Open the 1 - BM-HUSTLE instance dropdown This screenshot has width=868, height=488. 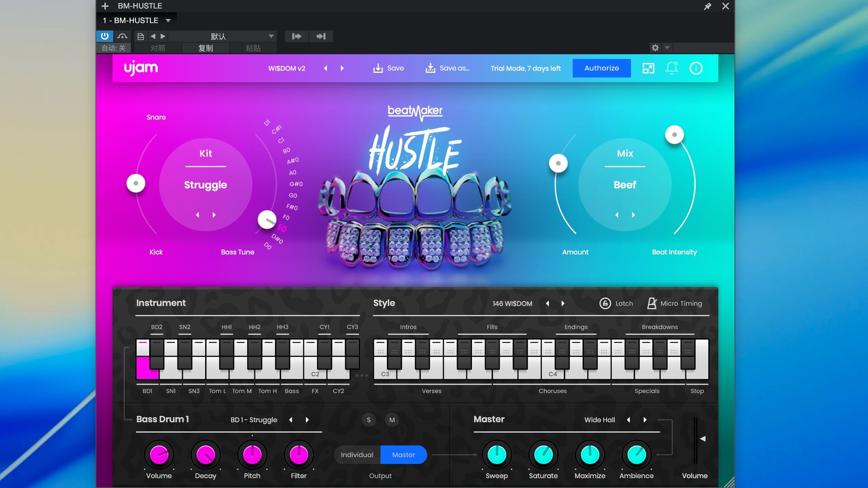137,20
